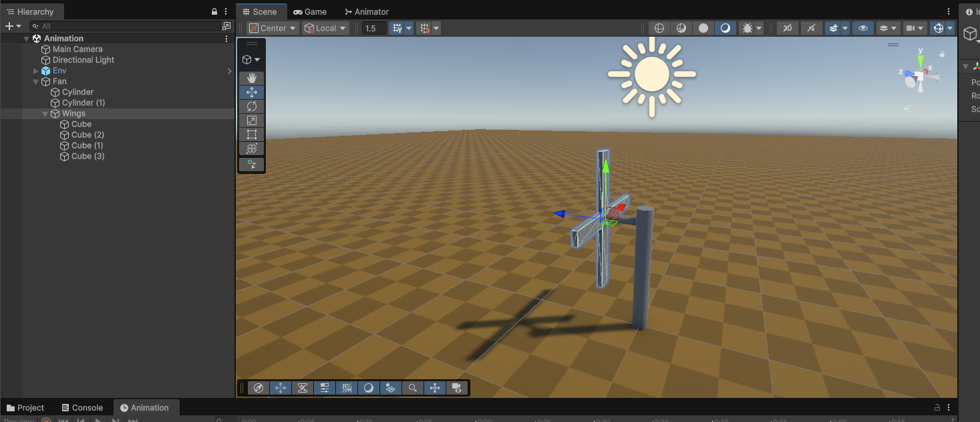The height and width of the screenshot is (422, 980).
Task: Open the overlays menu dropdown
Action: tap(888, 28)
